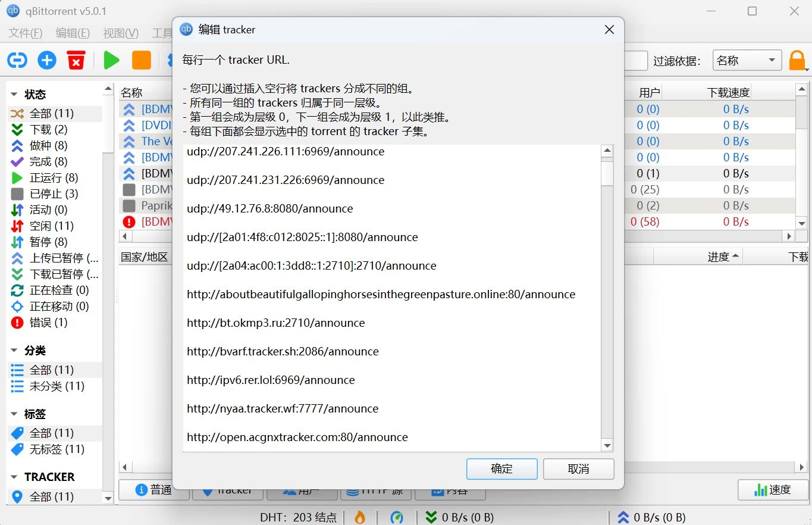The image size is (812, 525).
Task: Switch to the 普通 tab
Action: click(x=154, y=490)
